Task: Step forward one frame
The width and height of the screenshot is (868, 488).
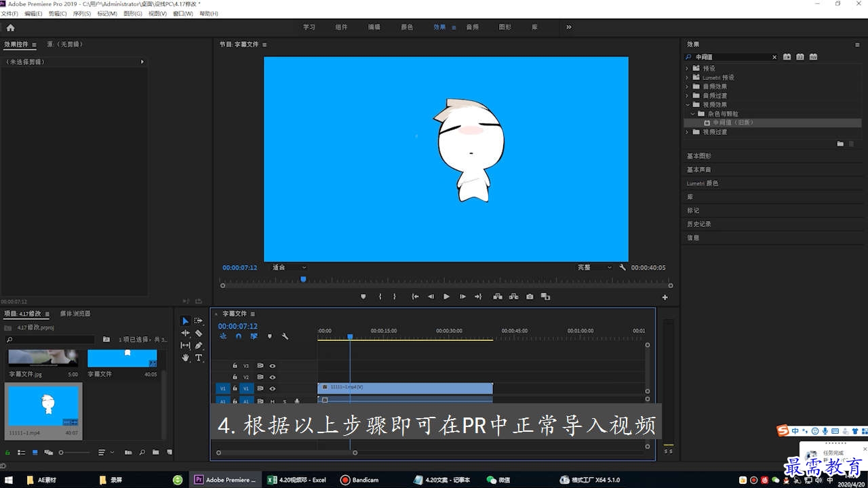Action: coord(462,296)
